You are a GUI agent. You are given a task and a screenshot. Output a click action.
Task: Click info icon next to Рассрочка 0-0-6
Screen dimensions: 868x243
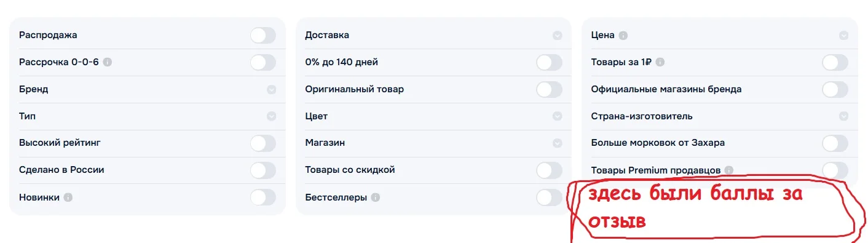tap(108, 62)
